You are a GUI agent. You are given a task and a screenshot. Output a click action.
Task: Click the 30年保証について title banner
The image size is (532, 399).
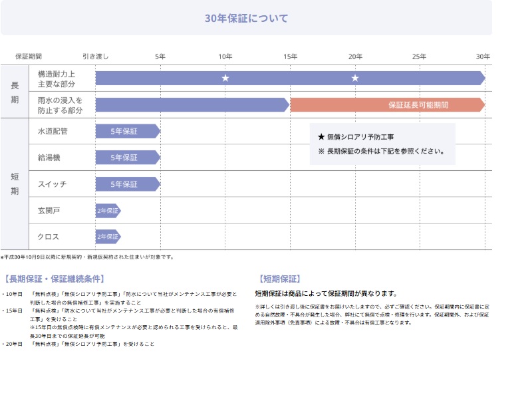click(x=247, y=20)
